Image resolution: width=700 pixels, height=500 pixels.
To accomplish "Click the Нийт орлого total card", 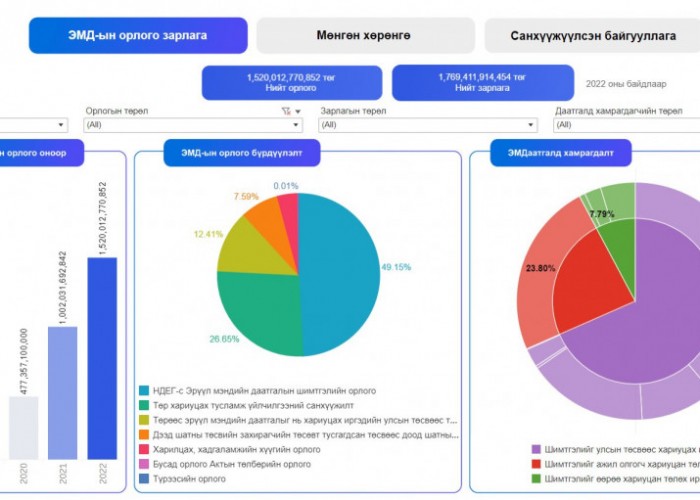I will click(292, 83).
